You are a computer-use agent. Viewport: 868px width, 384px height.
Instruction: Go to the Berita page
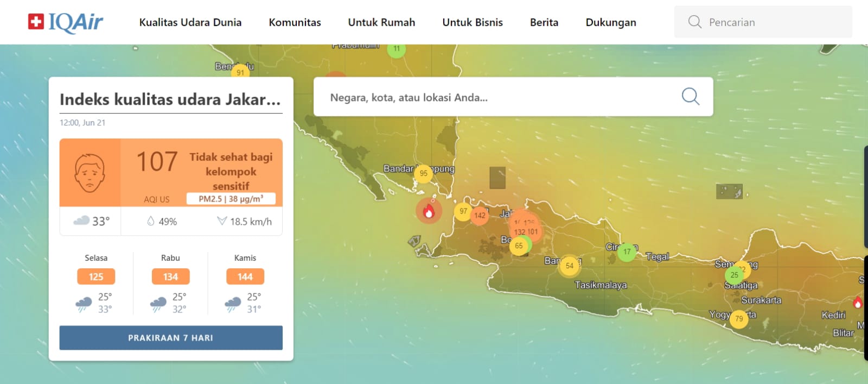544,22
